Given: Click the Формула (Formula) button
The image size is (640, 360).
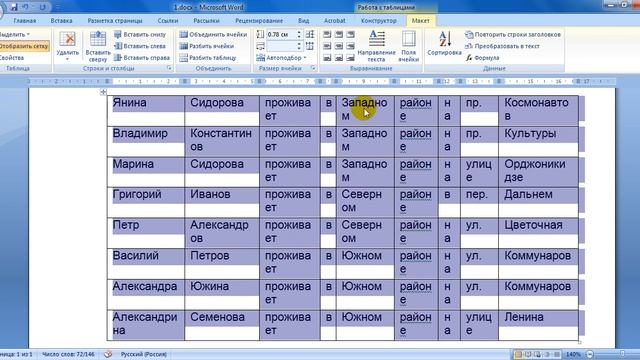Looking at the screenshot, I should [x=482, y=58].
